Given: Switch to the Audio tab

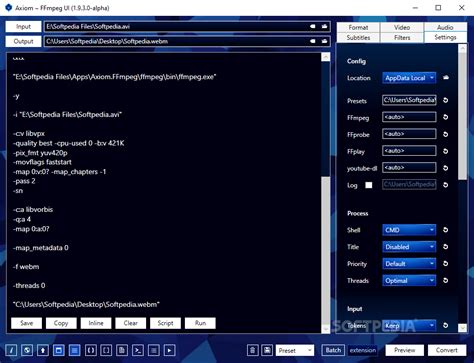Looking at the screenshot, I should point(445,27).
